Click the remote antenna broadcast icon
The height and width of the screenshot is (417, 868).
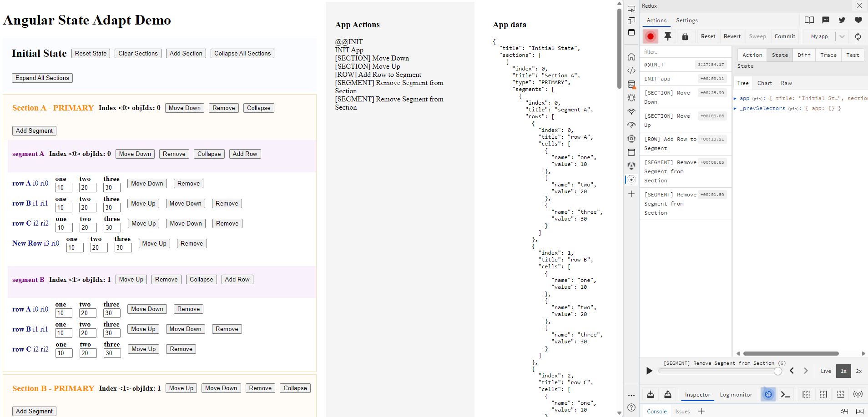point(858,394)
